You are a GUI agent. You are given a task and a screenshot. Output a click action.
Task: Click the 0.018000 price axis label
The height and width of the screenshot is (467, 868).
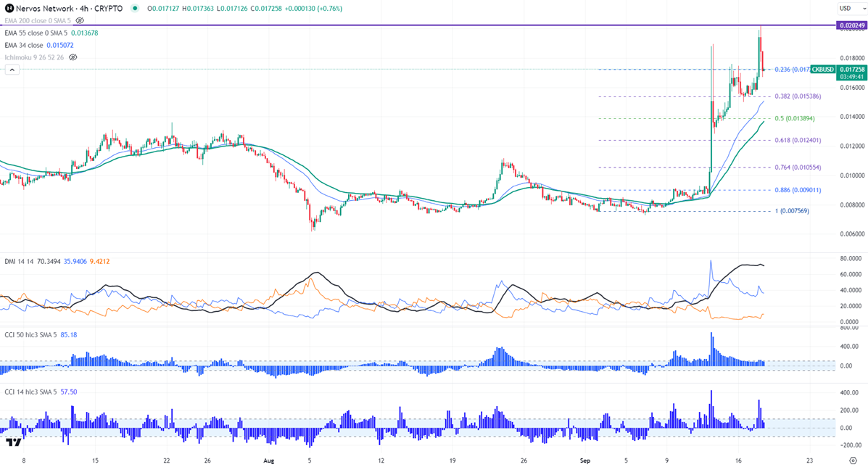(852, 58)
